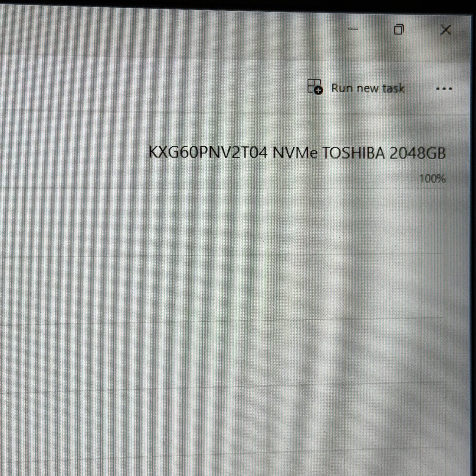Screen dimensions: 476x476
Task: Close the Task Manager window
Action: (x=445, y=30)
